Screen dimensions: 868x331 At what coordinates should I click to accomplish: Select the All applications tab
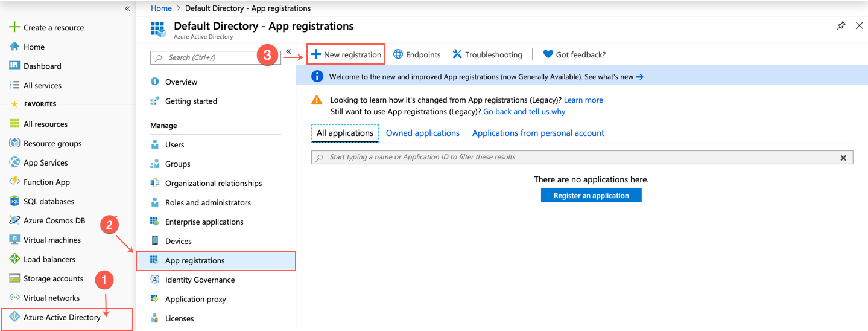pos(345,133)
